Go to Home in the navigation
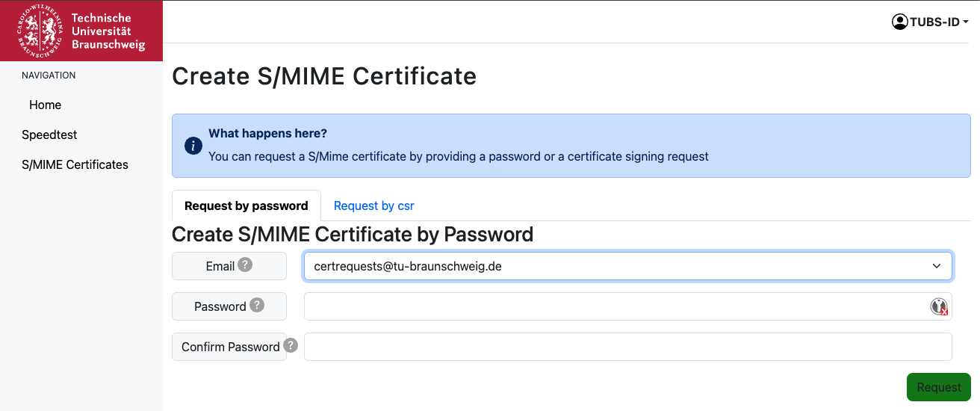980x411 pixels. coord(45,105)
